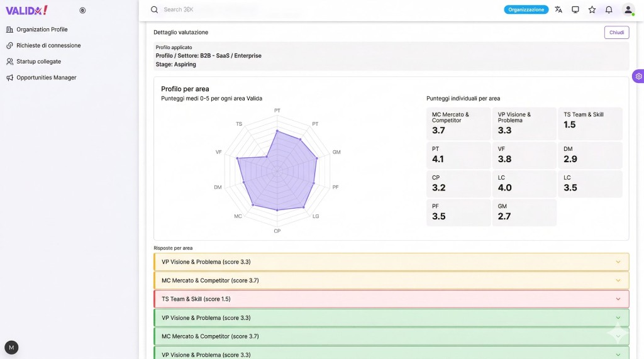Open the purple settings gear tab
The width and height of the screenshot is (644, 359).
click(638, 76)
